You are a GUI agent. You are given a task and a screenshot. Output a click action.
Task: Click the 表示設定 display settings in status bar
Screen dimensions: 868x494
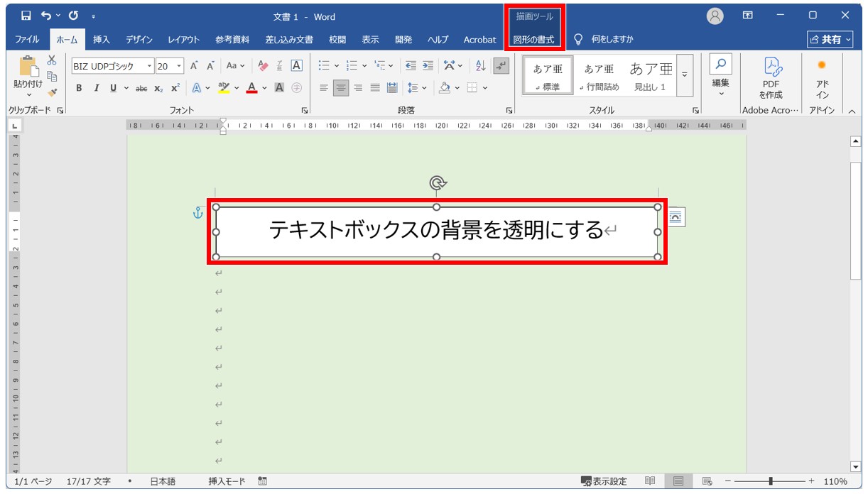pos(604,481)
